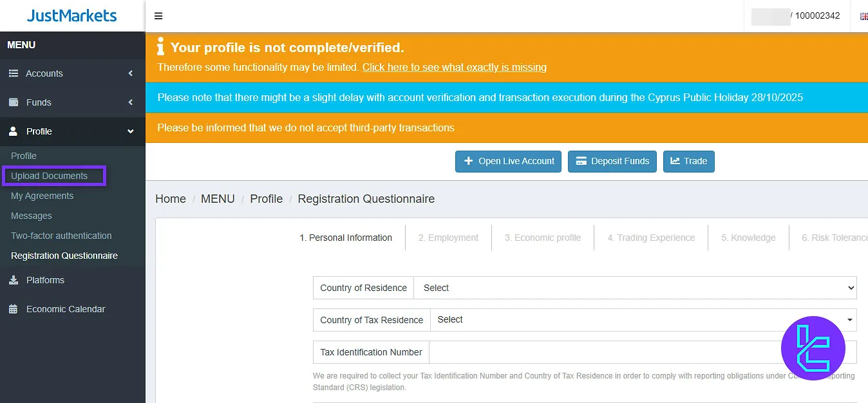Image resolution: width=868 pixels, height=403 pixels.
Task: Select the Funds wallet icon
Action: [13, 102]
